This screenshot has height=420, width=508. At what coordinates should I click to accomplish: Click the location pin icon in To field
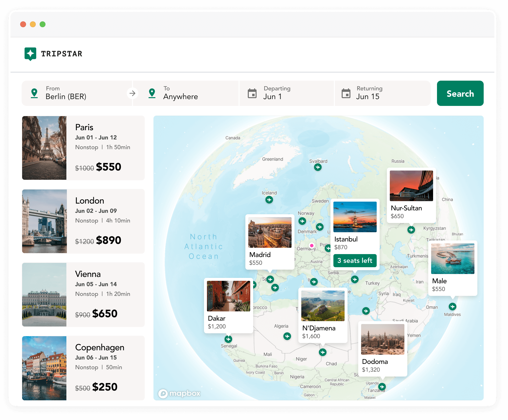[152, 93]
